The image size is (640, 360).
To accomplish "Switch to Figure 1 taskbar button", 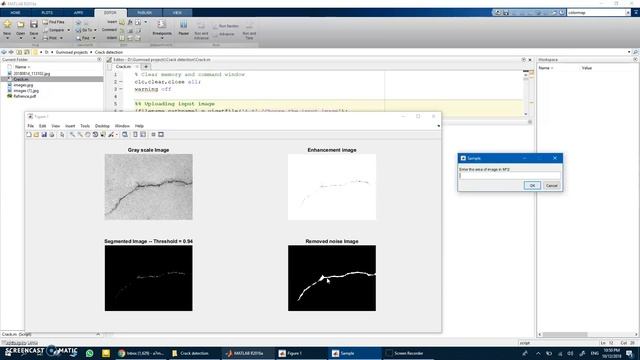I will (301, 353).
